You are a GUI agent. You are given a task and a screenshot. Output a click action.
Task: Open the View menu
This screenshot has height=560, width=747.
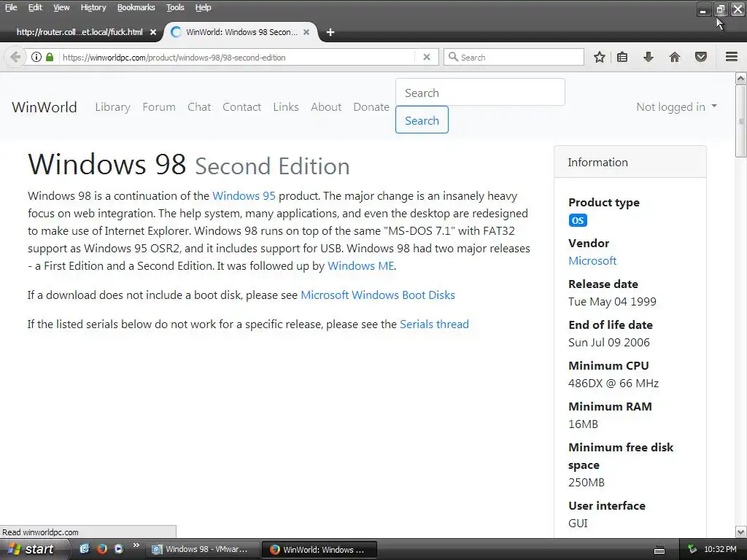(x=61, y=7)
